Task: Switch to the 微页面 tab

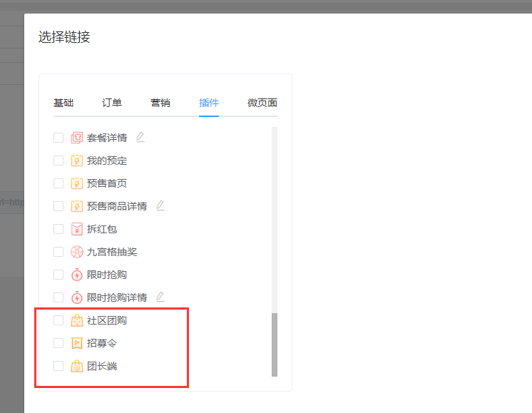Action: [262, 103]
